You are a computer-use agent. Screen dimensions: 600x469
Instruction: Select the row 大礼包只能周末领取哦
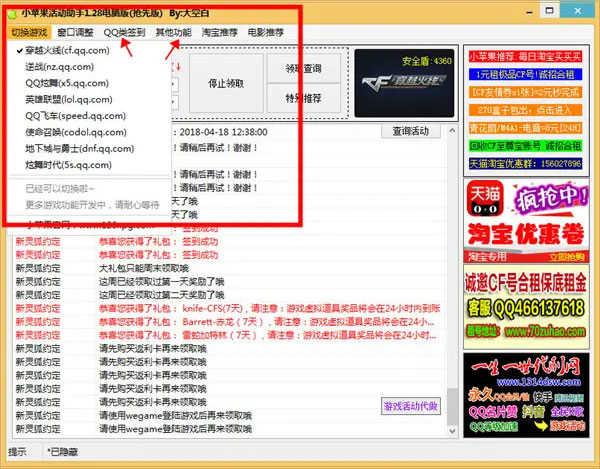click(x=229, y=268)
